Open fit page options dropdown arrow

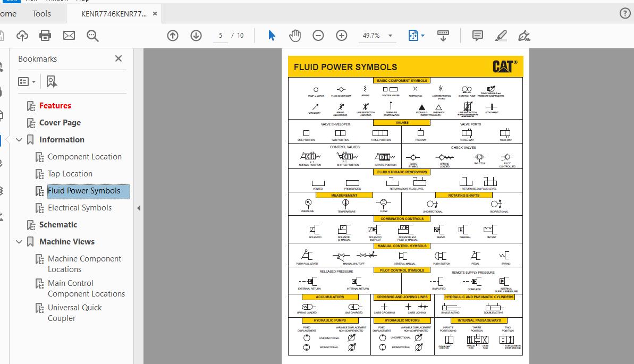coord(423,36)
